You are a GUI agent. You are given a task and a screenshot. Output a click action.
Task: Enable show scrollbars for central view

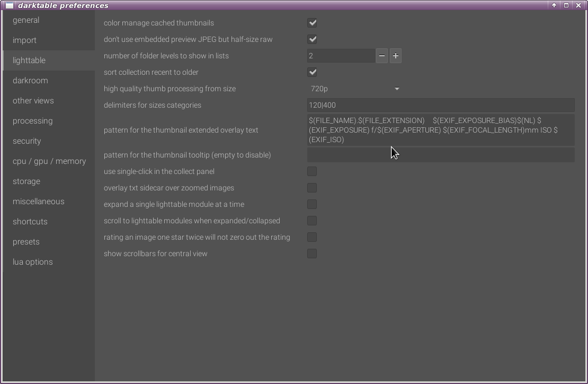(x=312, y=254)
